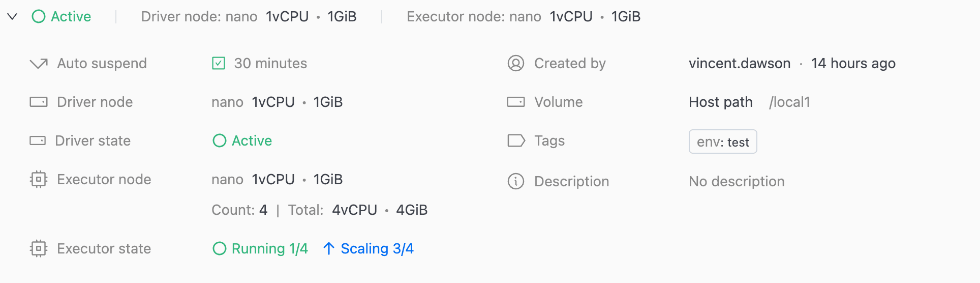Click the Driver state icon
Image resolution: width=980 pixels, height=283 pixels.
pyautogui.click(x=38, y=140)
